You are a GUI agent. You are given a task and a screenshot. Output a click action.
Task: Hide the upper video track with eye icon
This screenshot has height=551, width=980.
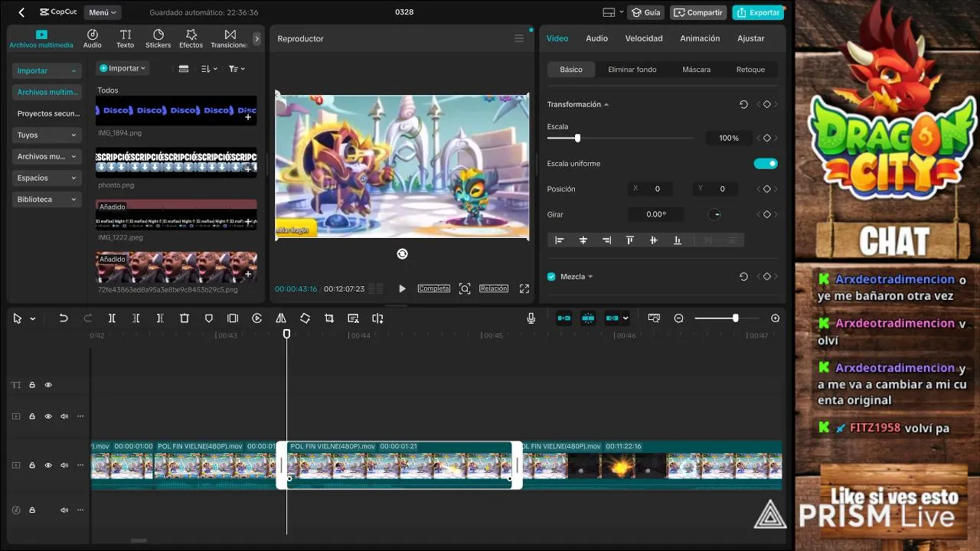pos(48,416)
